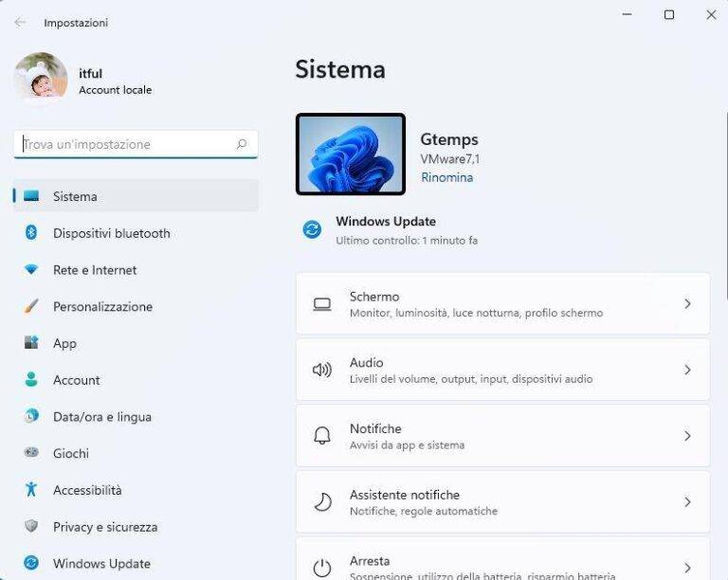Open Privacy e sicurezza settings
This screenshot has height=580, width=728.
[136, 527]
